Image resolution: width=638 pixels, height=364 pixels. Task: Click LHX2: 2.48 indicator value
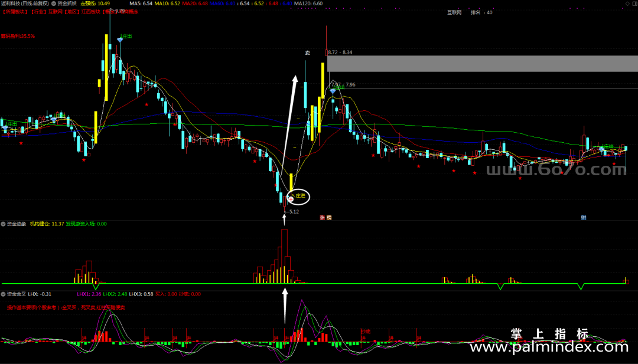(115, 294)
